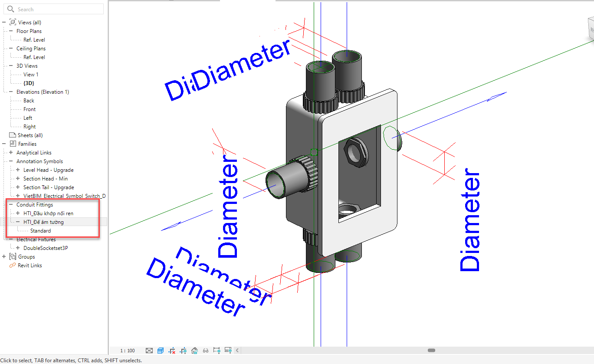The height and width of the screenshot is (364, 594).
Task: Click the Revit Links chain icon
Action: 13,265
